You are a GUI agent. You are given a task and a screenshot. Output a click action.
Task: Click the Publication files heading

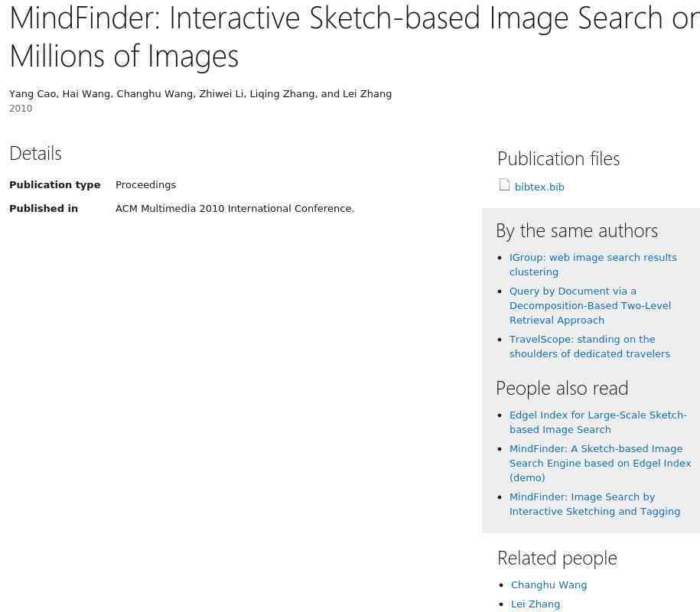(x=558, y=159)
